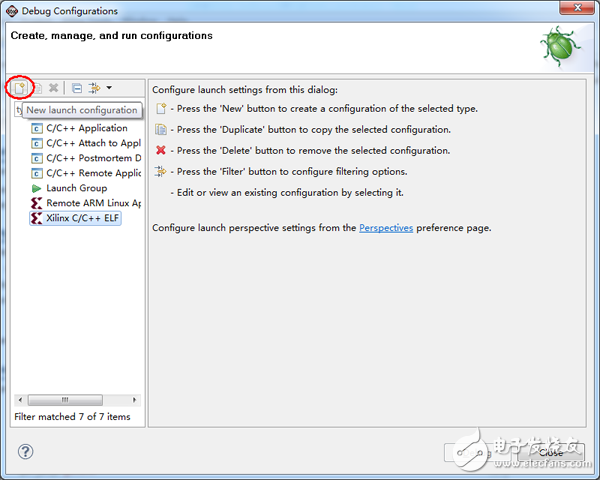Click the New launch configuration icon
This screenshot has height=480, width=600.
[x=19, y=88]
